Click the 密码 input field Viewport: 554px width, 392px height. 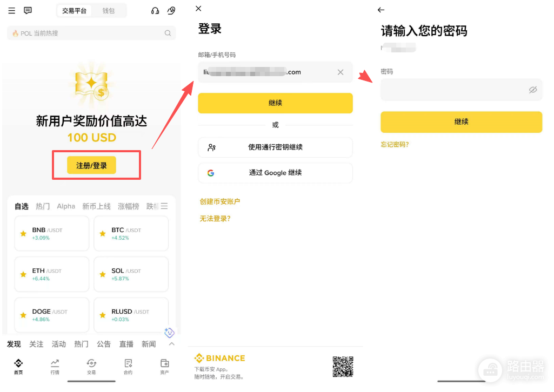[x=461, y=90]
